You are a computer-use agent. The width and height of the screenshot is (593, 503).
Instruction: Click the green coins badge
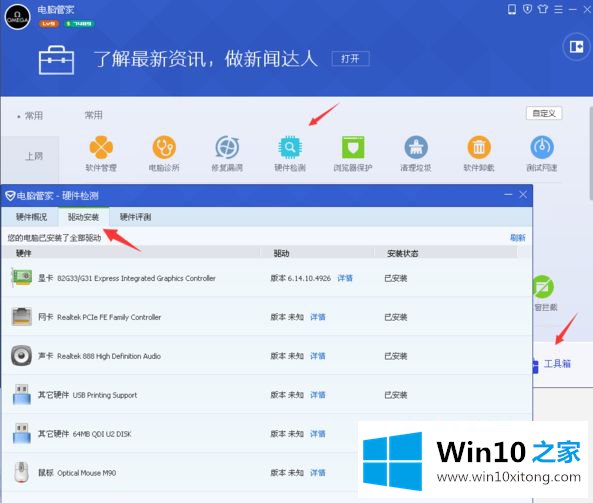pos(79,24)
